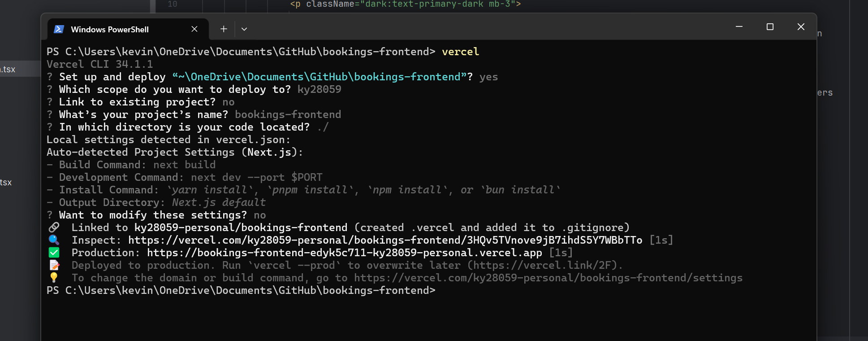Click the project name answer 'bookings-frontend'
This screenshot has height=341, width=868.
click(x=288, y=115)
